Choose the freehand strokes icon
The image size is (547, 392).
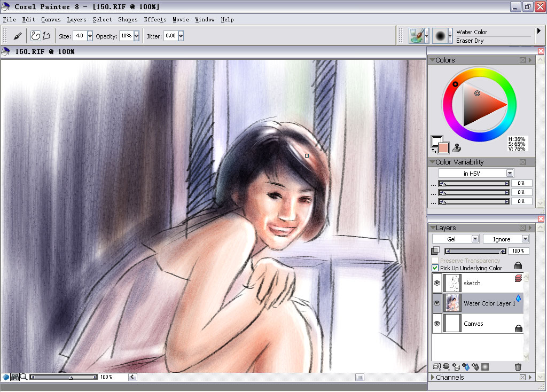36,36
